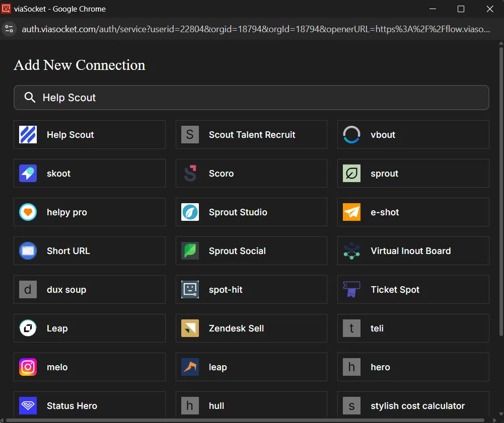Viewport: 504px width, 423px height.
Task: Click the vbout circular logo icon
Action: point(351,134)
